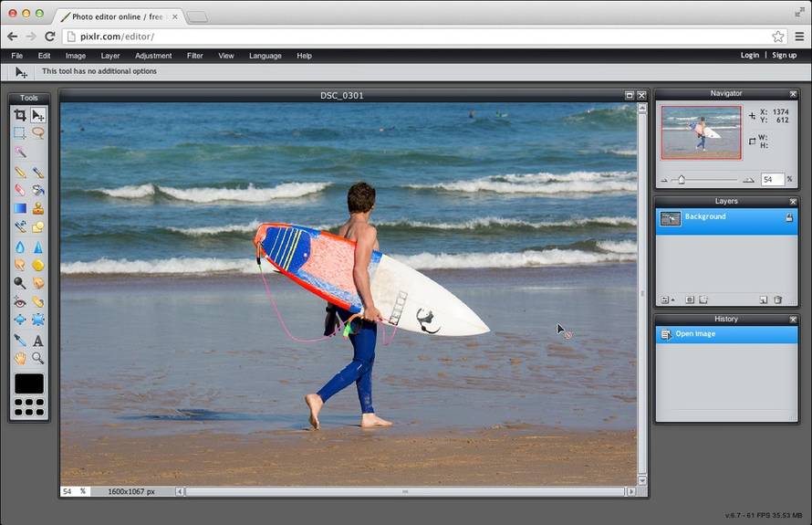Delete the current layer with trash icon
Image resolution: width=812 pixels, height=525 pixels.
point(778,300)
